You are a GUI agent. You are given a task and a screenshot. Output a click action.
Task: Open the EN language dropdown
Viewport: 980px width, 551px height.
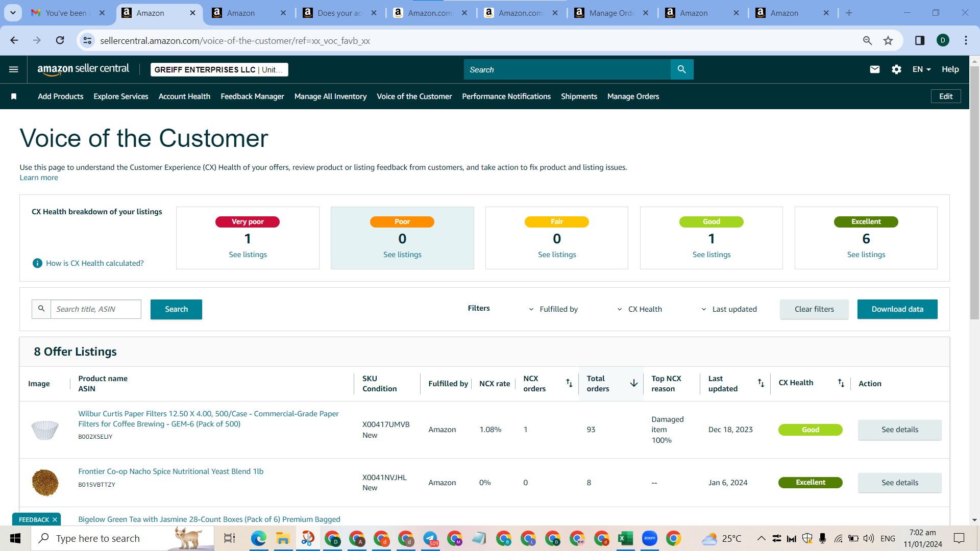tap(922, 69)
